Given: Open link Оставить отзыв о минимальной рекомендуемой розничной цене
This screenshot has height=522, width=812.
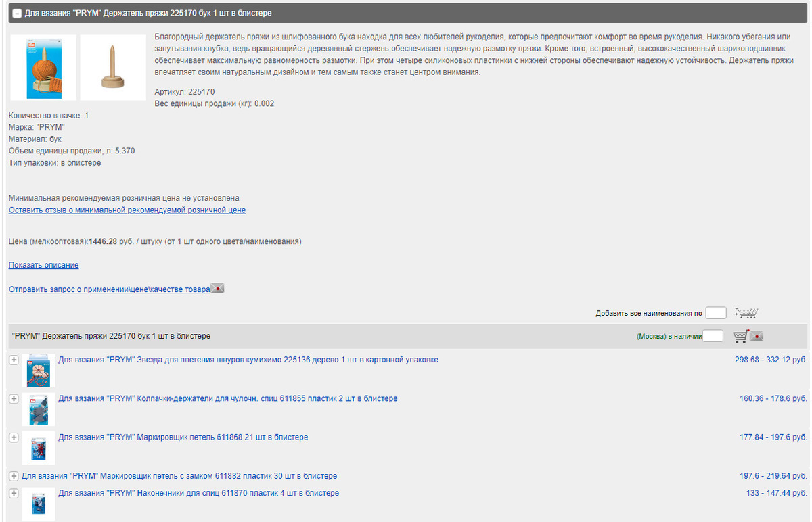Looking at the screenshot, I should click(x=127, y=210).
